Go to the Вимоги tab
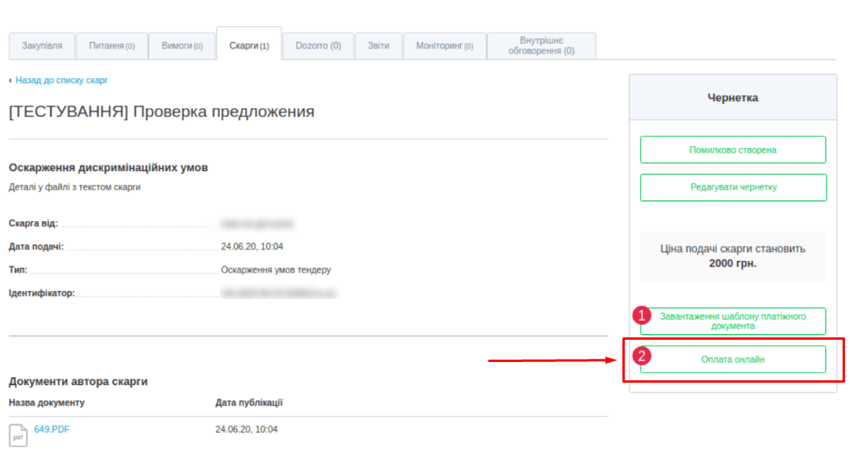 click(182, 46)
